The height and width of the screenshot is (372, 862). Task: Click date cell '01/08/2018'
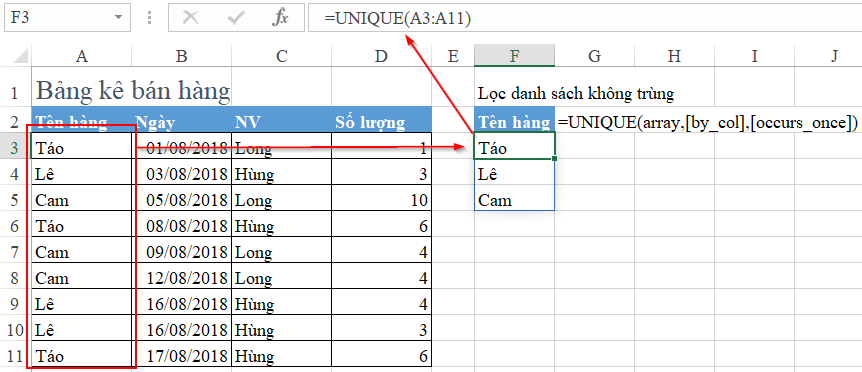coord(181,147)
